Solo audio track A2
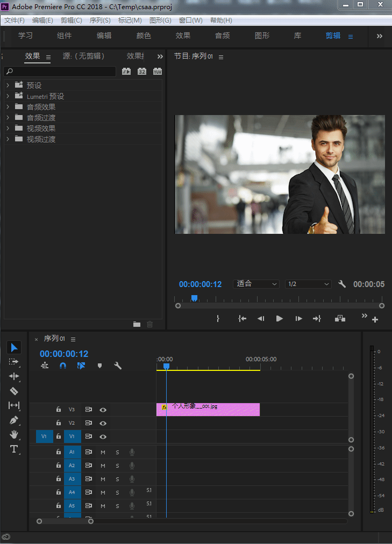The image size is (392, 544). tap(117, 466)
